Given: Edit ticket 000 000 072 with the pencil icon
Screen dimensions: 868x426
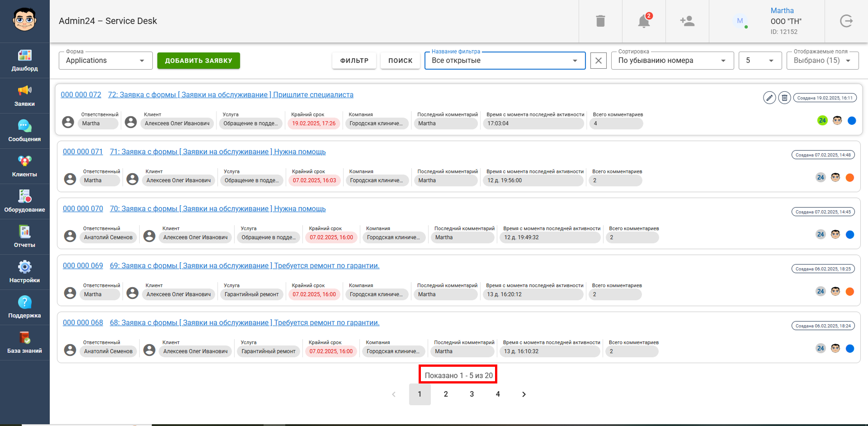Looking at the screenshot, I should pos(769,98).
